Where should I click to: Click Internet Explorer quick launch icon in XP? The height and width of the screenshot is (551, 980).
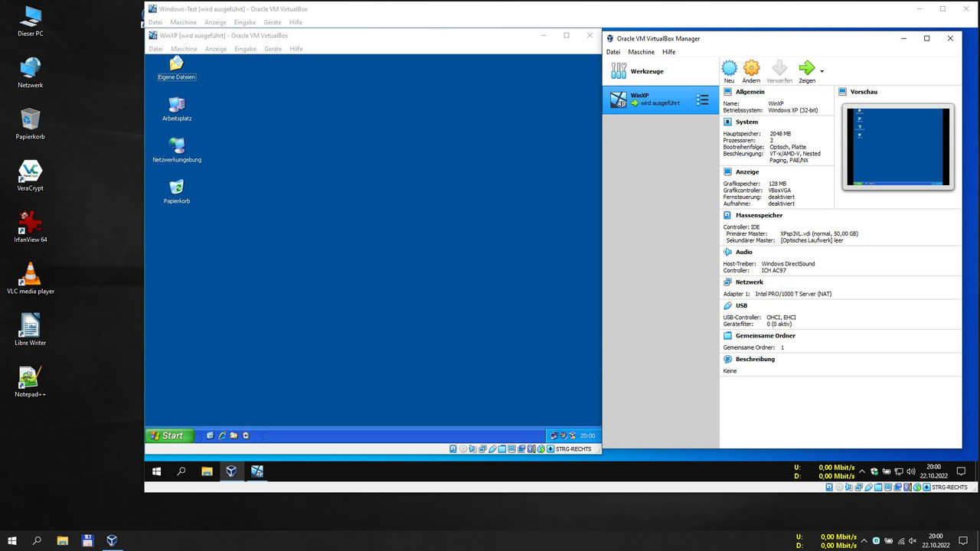click(x=222, y=435)
